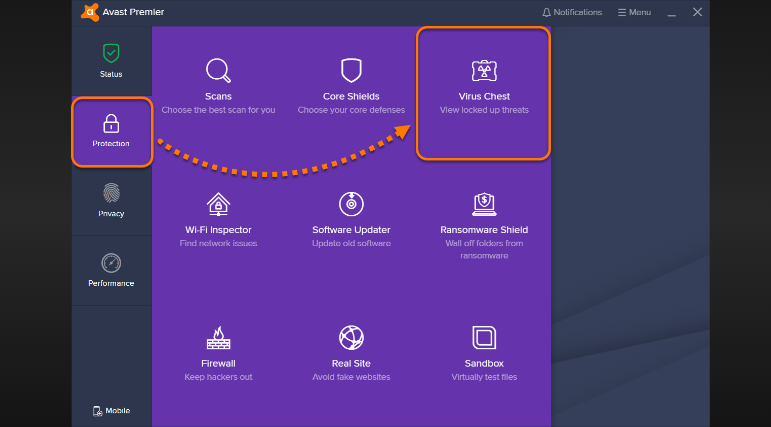Open the Software Updater icon
771x427 pixels.
click(350, 204)
